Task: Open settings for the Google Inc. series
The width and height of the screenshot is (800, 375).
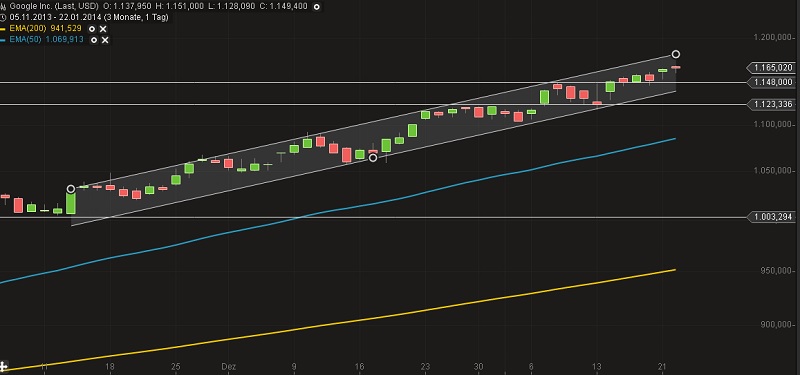Action: [317, 7]
